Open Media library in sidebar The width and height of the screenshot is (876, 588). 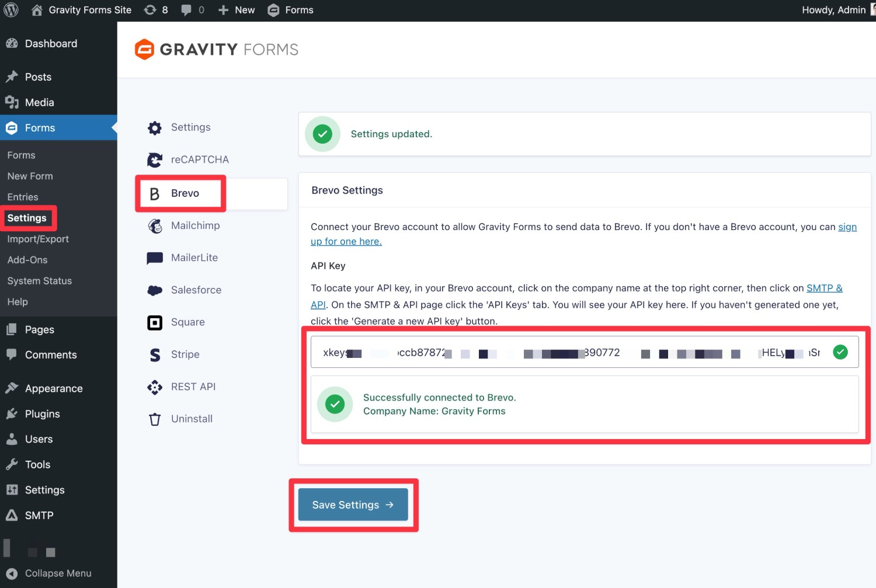point(58,103)
